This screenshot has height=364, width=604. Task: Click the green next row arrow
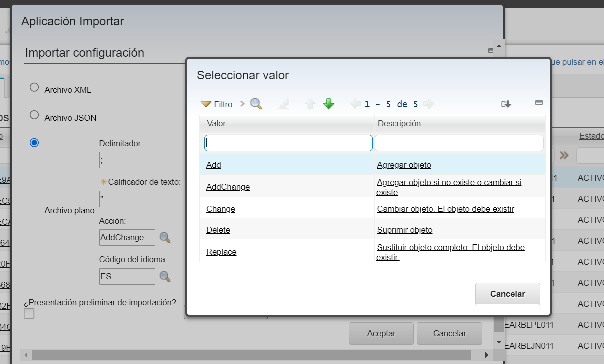(x=328, y=104)
